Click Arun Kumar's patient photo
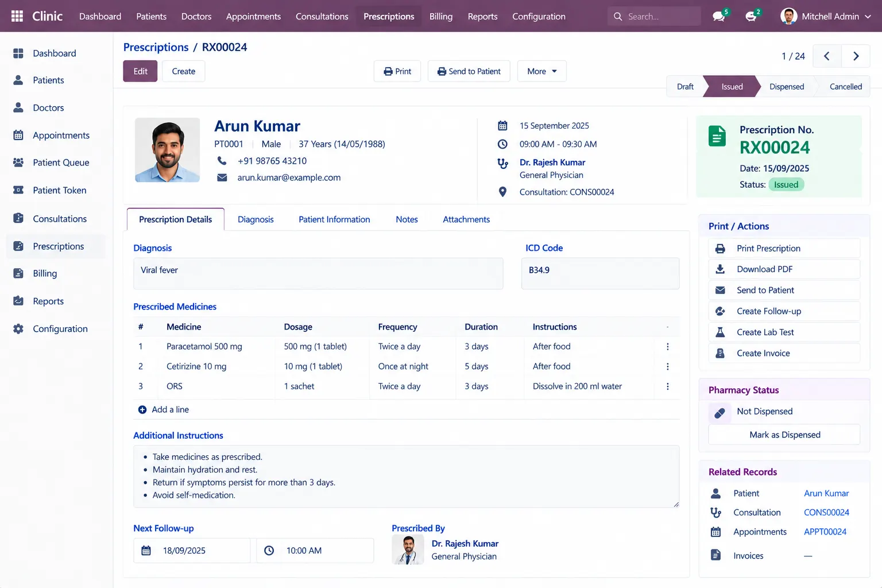This screenshot has width=882, height=588. point(167,150)
